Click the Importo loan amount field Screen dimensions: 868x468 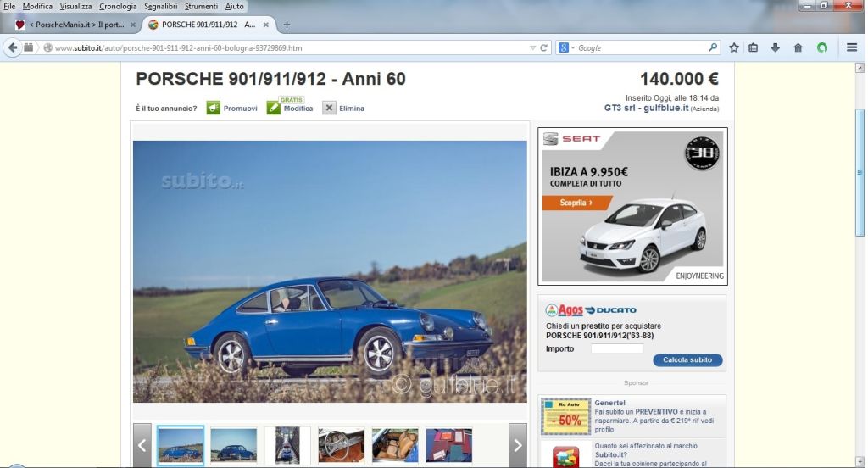(617, 349)
